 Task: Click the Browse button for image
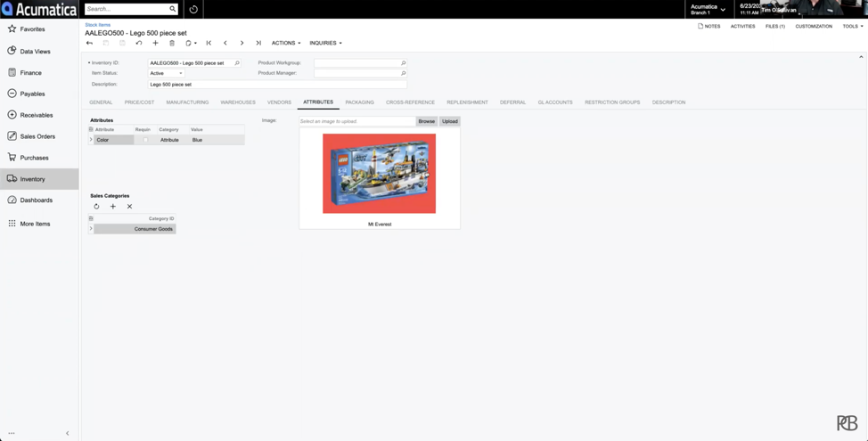[426, 121]
